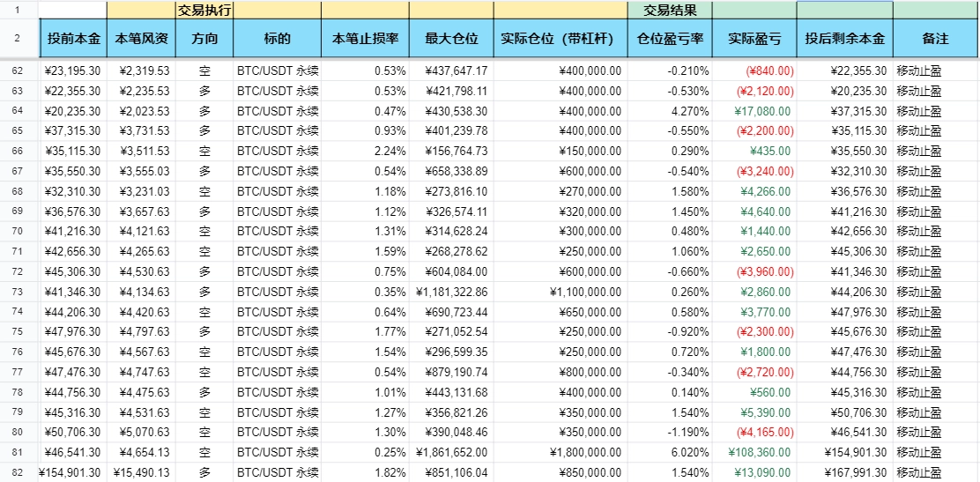The image size is (980, 482).
Task: Click row header 1
Action: click(18, 10)
